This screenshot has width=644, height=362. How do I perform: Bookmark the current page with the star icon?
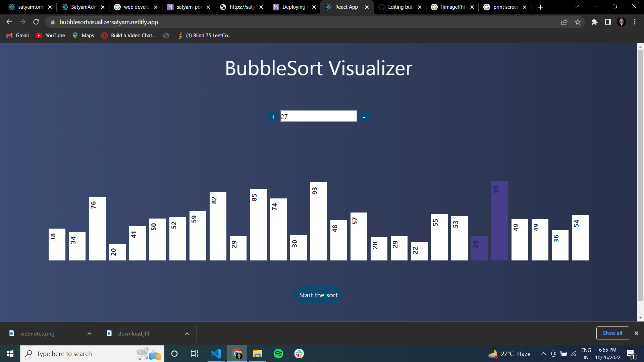click(578, 22)
